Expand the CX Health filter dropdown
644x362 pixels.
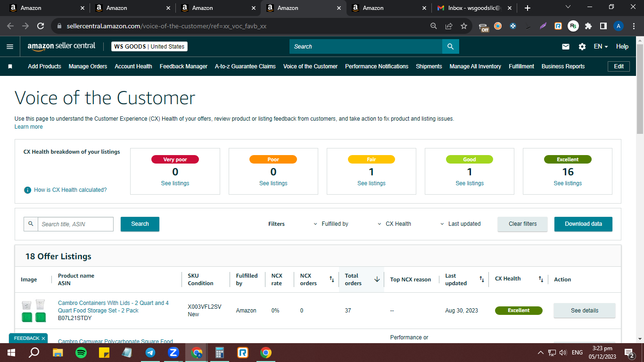395,224
